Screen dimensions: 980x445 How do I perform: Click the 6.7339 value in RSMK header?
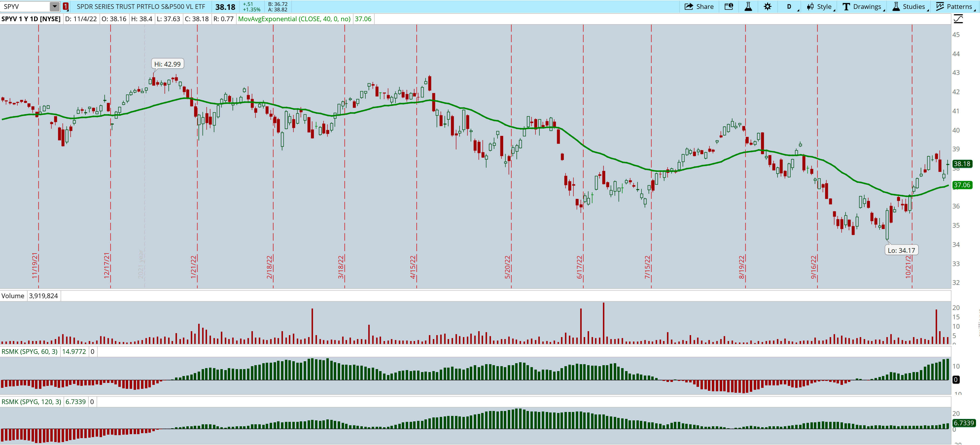[x=75, y=402]
